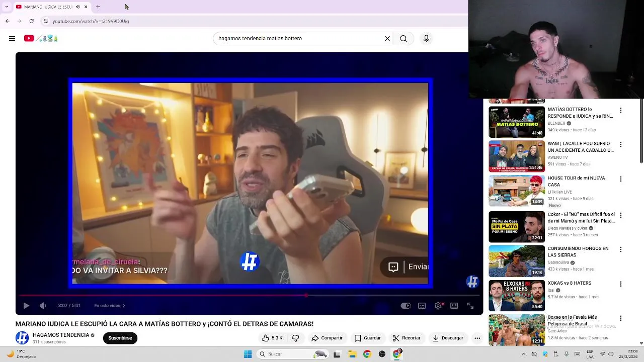Screen dimensions: 644x362
Task: Click the 'Diego Navajas y Coker' channel name
Action: coord(568,228)
